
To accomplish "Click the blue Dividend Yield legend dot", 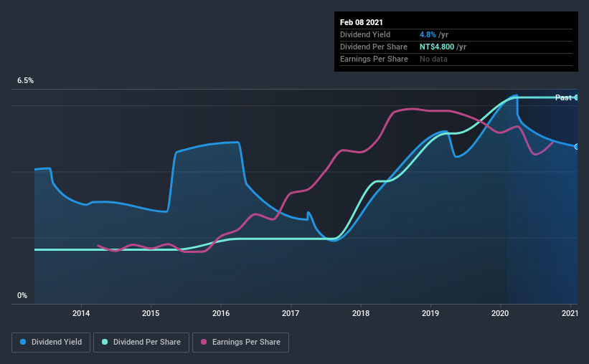I will point(23,342).
